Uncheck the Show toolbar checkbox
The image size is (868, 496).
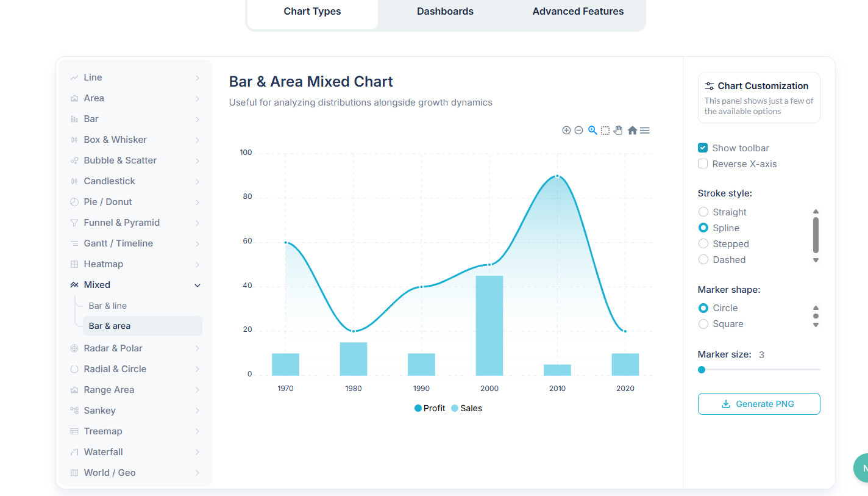tap(703, 148)
